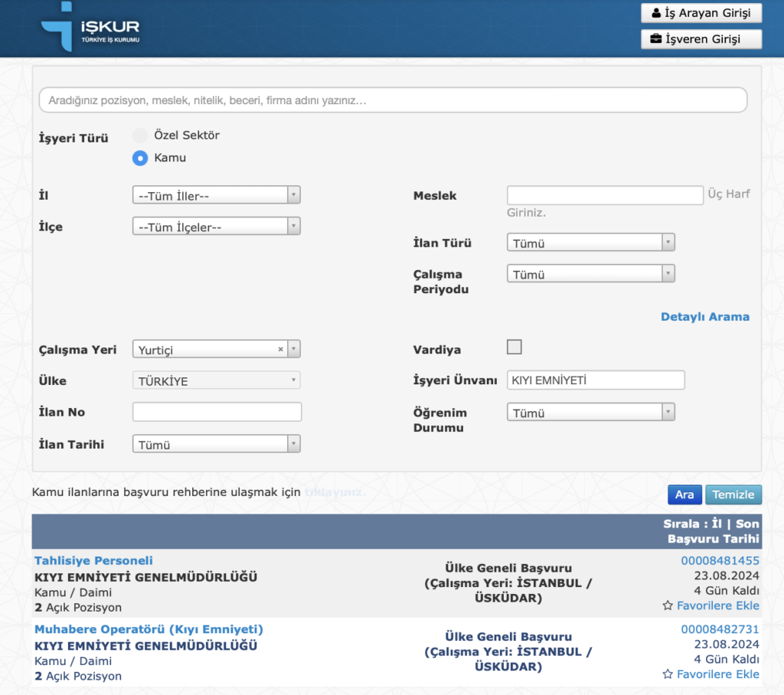
Task: Toggle the Vardiya checkbox
Action: click(x=514, y=347)
